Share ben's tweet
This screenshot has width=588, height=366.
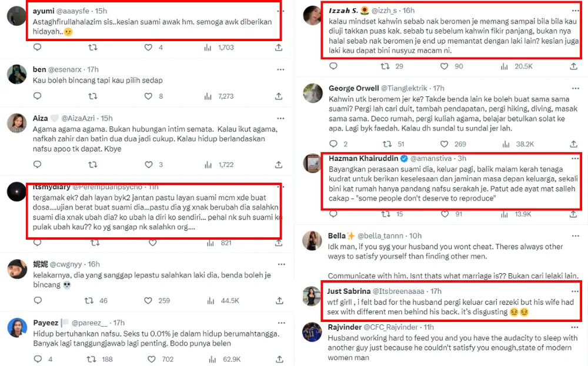click(279, 96)
